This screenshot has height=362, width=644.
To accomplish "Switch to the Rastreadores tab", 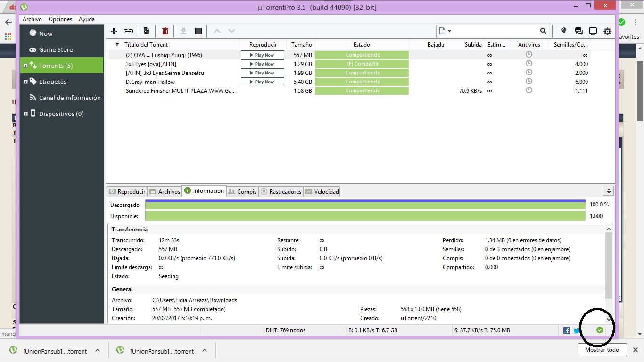I will coord(281,191).
